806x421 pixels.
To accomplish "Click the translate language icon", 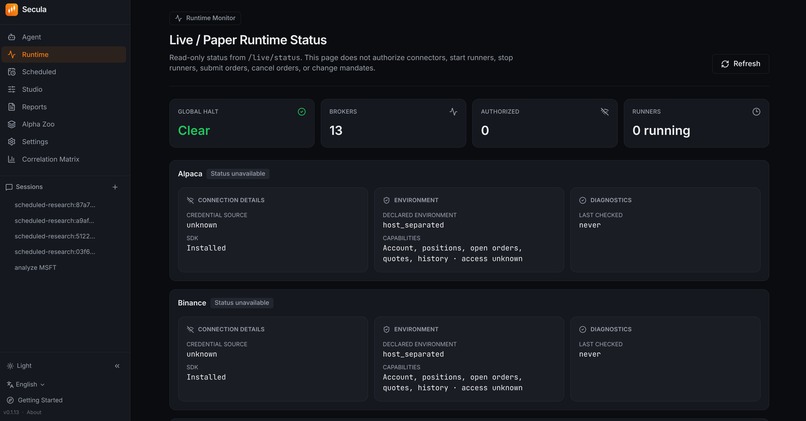I will (x=10, y=385).
